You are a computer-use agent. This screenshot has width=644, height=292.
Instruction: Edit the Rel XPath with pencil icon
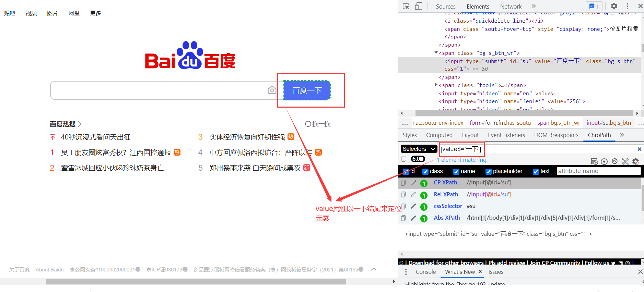pos(413,195)
